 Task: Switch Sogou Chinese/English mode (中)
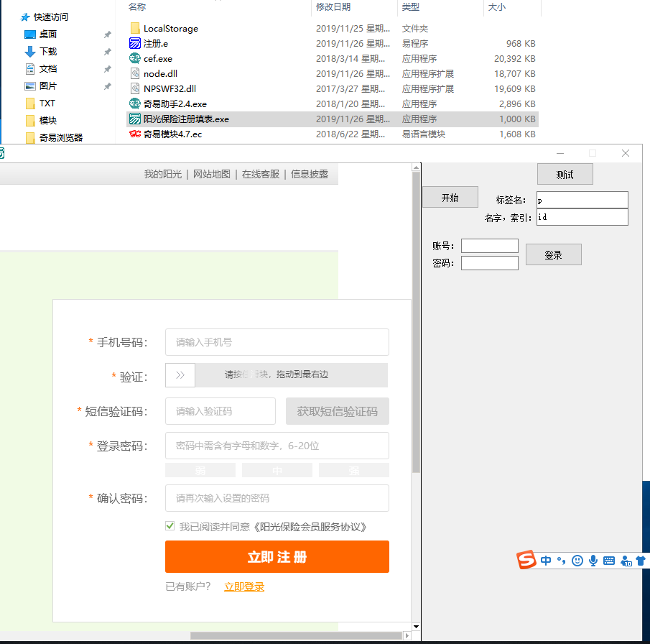coord(546,561)
